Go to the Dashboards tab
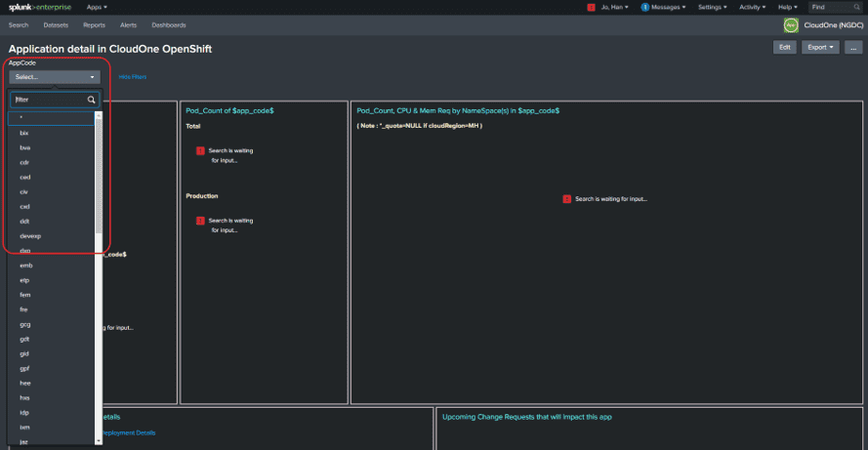This screenshot has width=868, height=450. tap(169, 25)
